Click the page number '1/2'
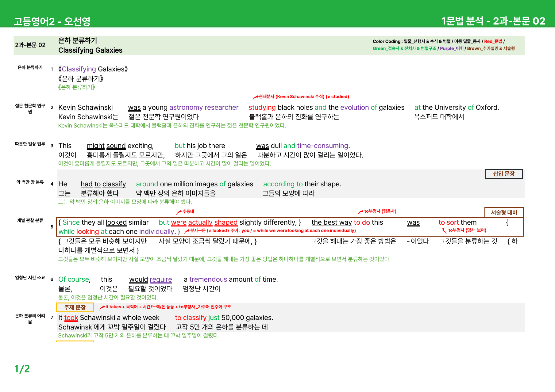Screen dimensions: 555x392 (x=22, y=369)
